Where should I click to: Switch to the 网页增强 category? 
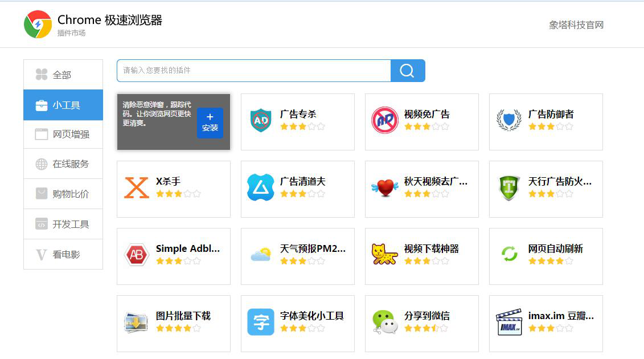point(63,134)
